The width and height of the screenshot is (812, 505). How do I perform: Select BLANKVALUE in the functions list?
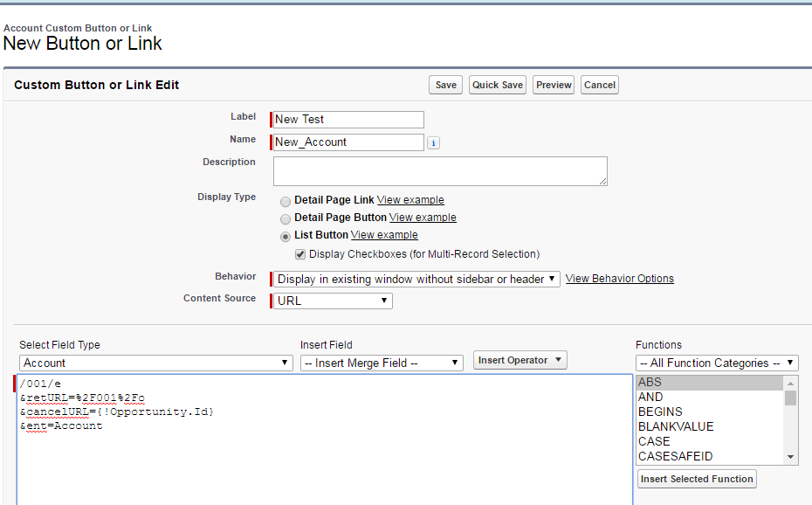pyautogui.click(x=710, y=426)
